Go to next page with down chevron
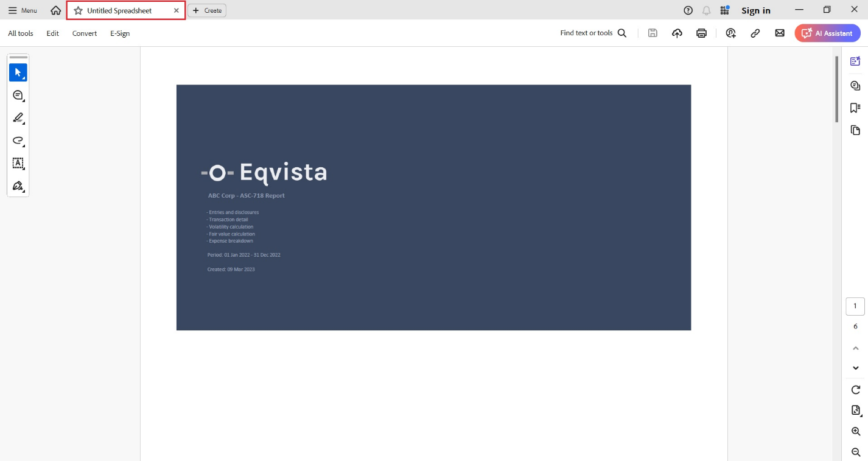This screenshot has height=461, width=868. pyautogui.click(x=855, y=368)
